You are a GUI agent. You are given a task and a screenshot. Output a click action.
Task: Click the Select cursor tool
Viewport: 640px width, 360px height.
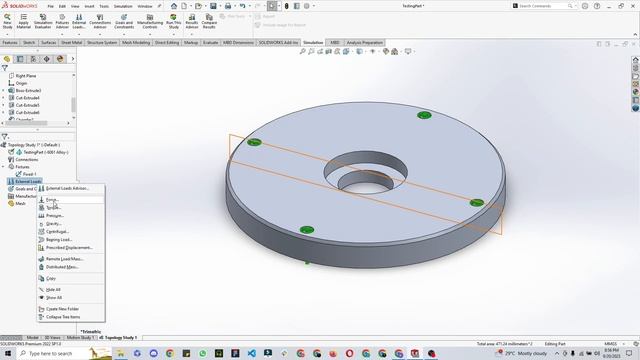272,6
